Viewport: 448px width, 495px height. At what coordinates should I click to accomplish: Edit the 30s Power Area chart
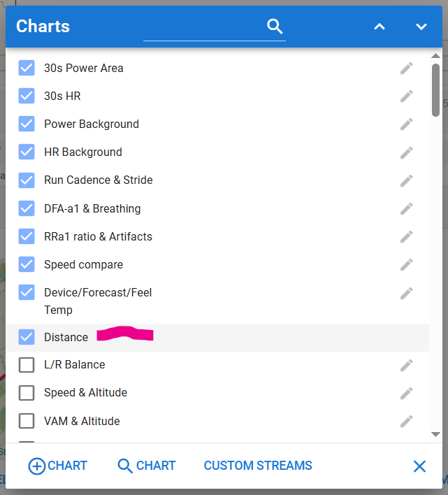point(406,69)
